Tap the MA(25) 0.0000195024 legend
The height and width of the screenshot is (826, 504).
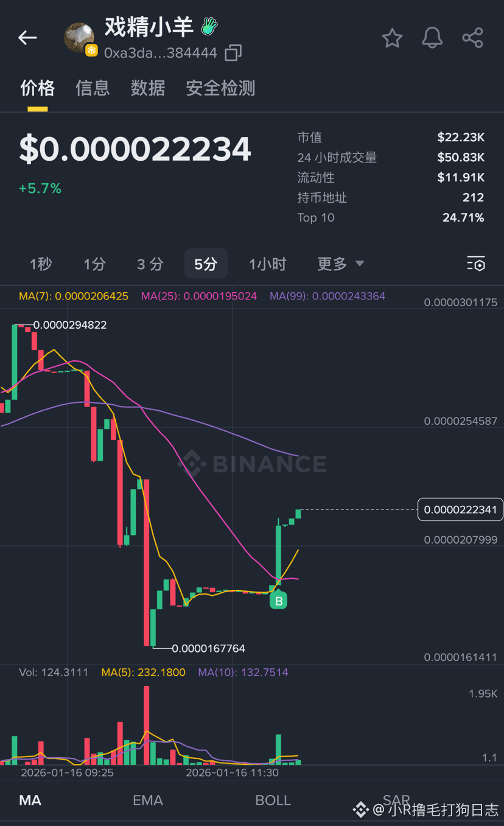click(199, 296)
